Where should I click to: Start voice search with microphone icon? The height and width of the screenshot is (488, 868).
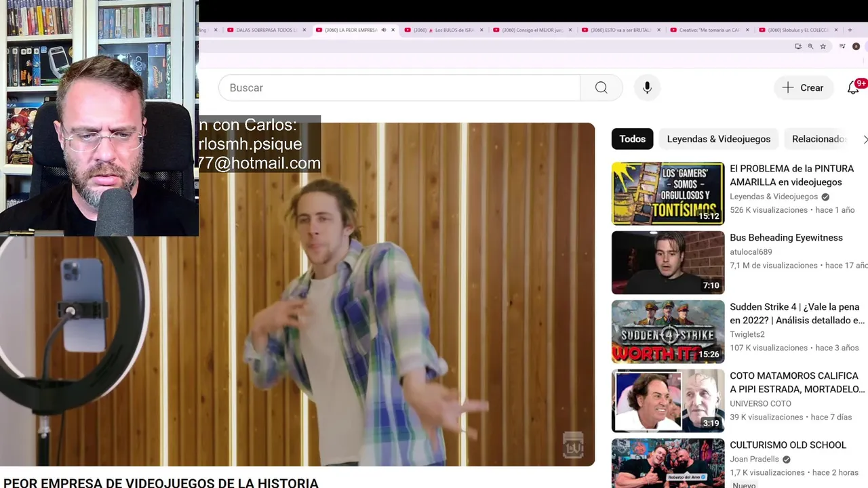coord(647,87)
